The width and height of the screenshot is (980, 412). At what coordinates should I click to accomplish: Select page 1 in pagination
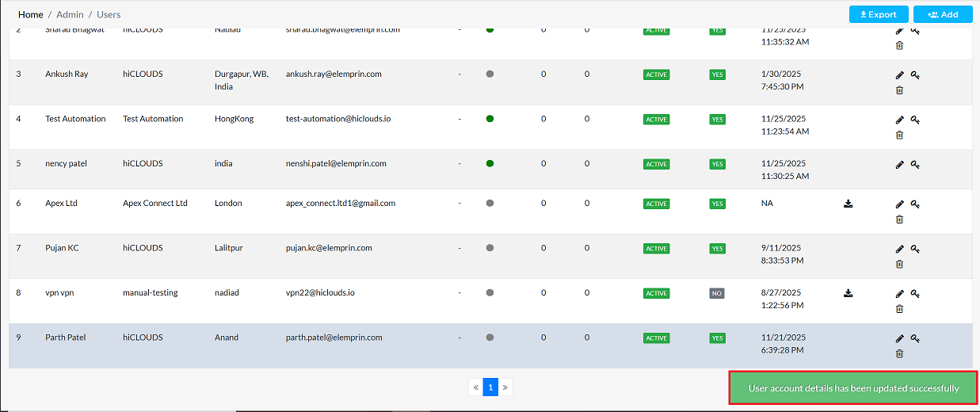coord(490,387)
